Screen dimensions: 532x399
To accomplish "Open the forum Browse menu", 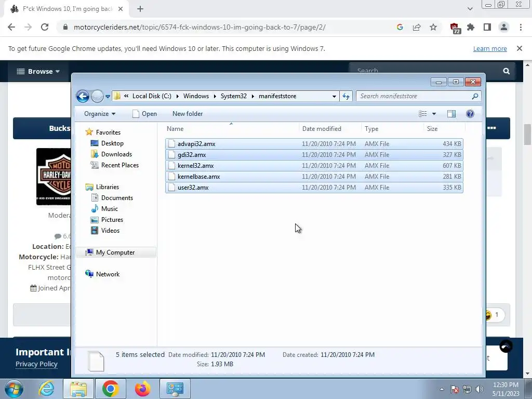I will coord(38,71).
